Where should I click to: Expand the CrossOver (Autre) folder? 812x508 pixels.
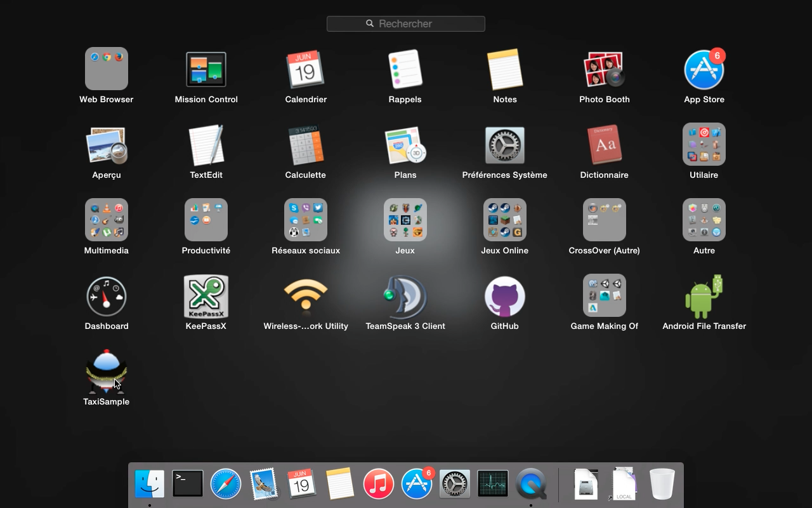[x=604, y=220]
